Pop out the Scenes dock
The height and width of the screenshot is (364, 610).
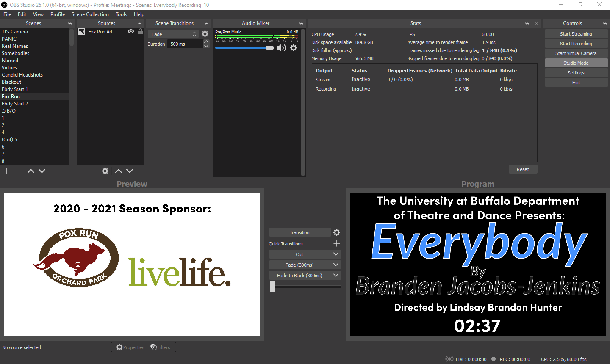70,23
